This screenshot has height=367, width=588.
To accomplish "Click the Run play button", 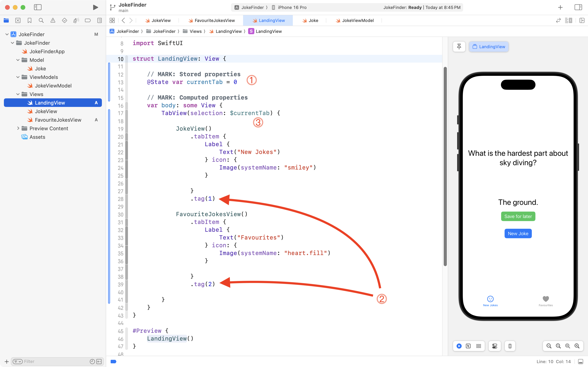I will pos(95,7).
